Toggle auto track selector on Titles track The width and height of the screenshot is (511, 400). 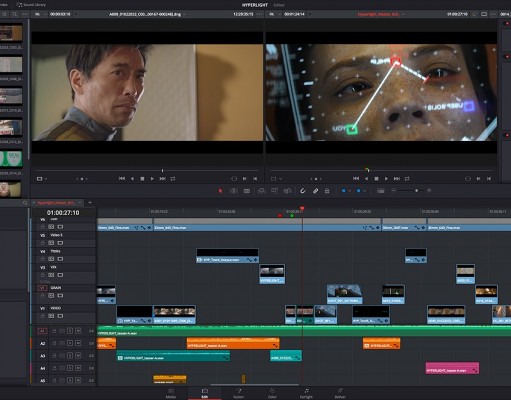pos(51,259)
